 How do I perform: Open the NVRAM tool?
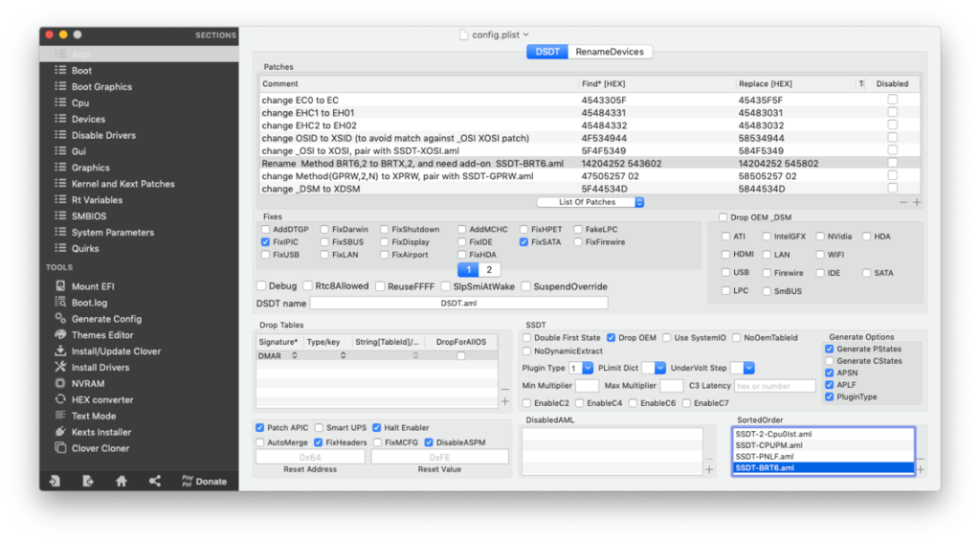[x=87, y=383]
